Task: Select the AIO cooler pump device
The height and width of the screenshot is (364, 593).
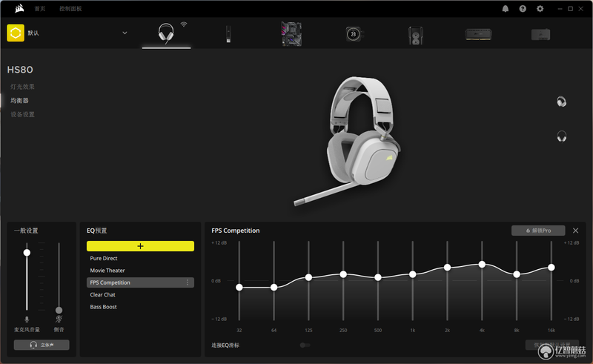Action: click(x=354, y=34)
